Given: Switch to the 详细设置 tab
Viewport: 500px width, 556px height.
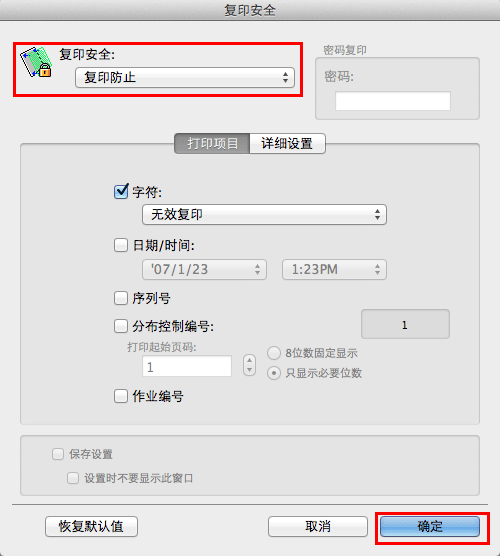Looking at the screenshot, I should [288, 144].
